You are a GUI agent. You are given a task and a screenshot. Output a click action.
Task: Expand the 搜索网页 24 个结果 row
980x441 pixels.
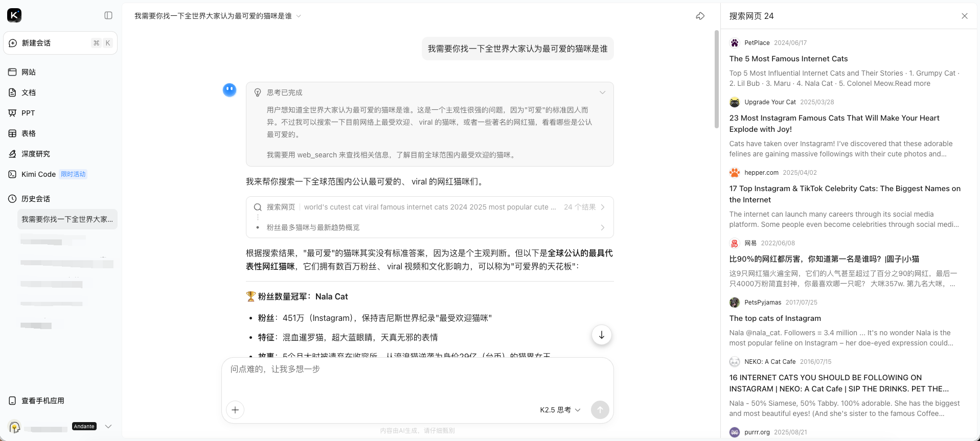(430, 207)
